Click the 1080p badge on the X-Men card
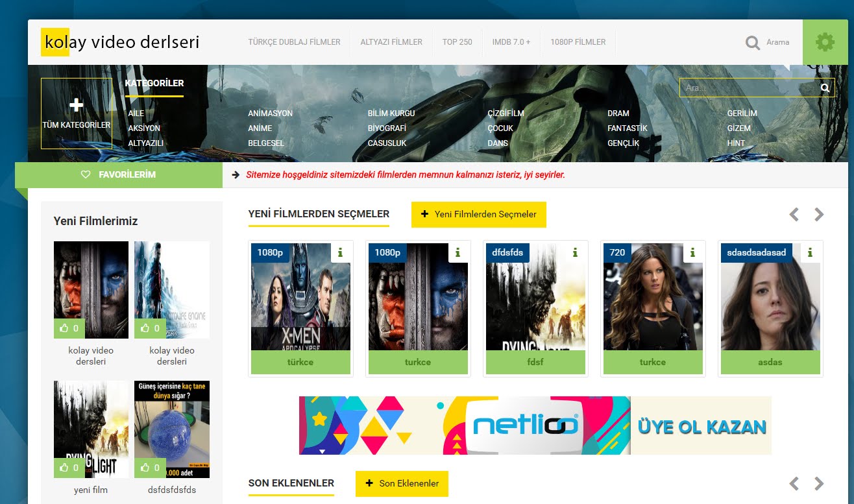The width and height of the screenshot is (854, 504). point(270,252)
